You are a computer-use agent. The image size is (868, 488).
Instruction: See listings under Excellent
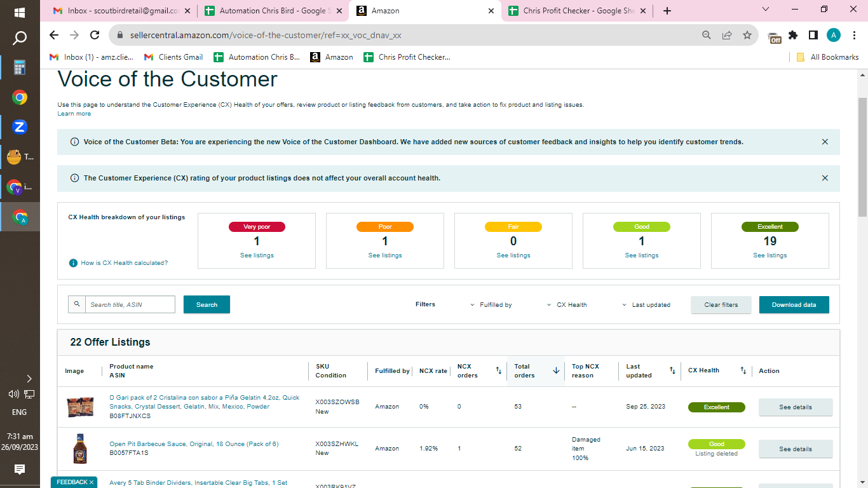pos(770,255)
